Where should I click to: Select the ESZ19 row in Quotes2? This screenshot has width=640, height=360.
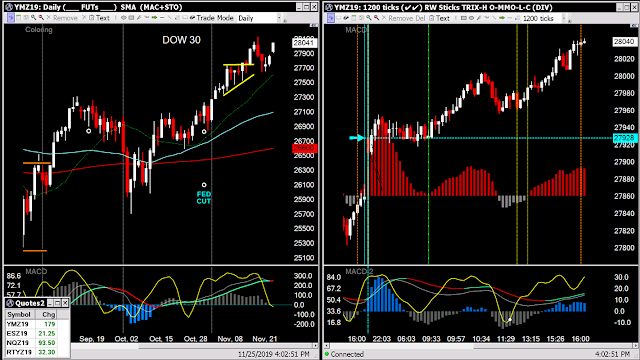pos(31,333)
